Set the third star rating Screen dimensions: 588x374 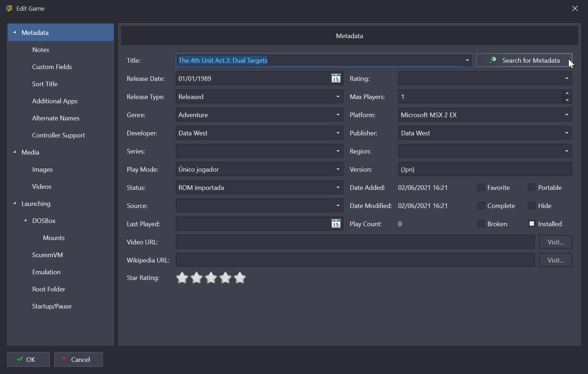pos(211,278)
